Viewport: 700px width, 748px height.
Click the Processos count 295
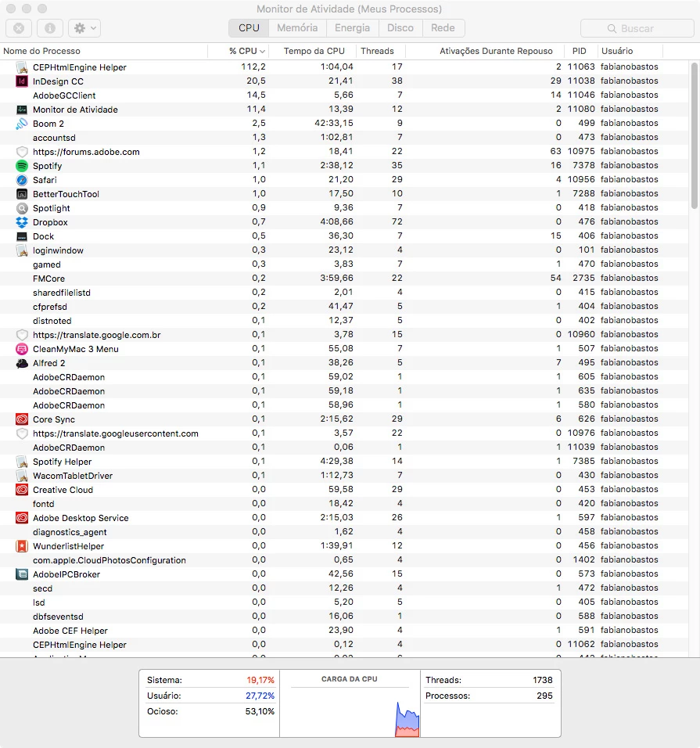(x=544, y=696)
